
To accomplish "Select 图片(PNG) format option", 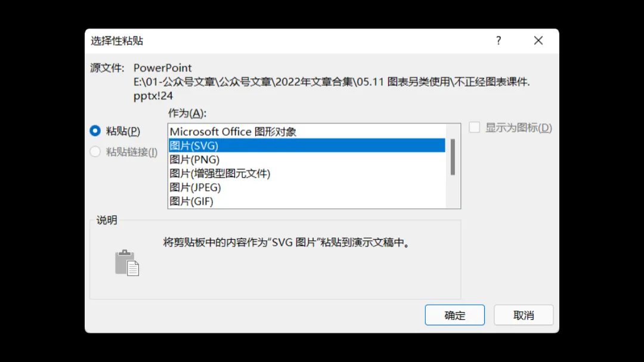I will (x=307, y=159).
